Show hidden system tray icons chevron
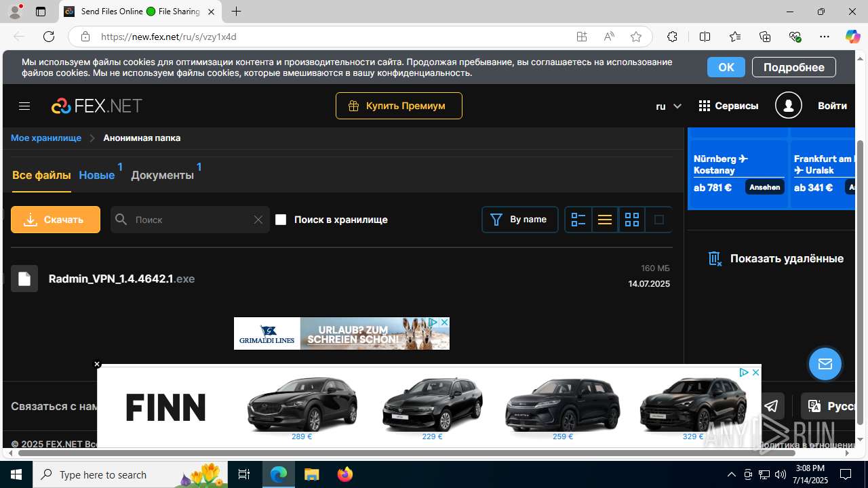This screenshot has width=868, height=488. coord(732,474)
